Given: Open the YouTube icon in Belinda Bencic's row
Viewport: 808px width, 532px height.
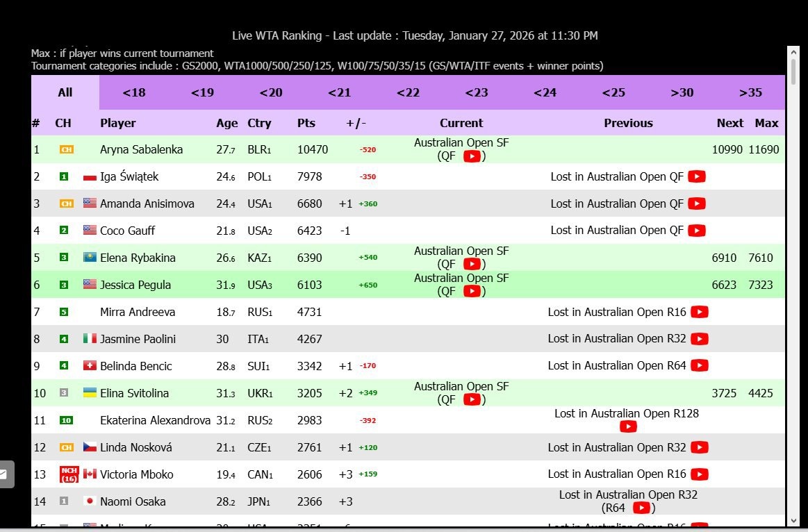Looking at the screenshot, I should (699, 365).
